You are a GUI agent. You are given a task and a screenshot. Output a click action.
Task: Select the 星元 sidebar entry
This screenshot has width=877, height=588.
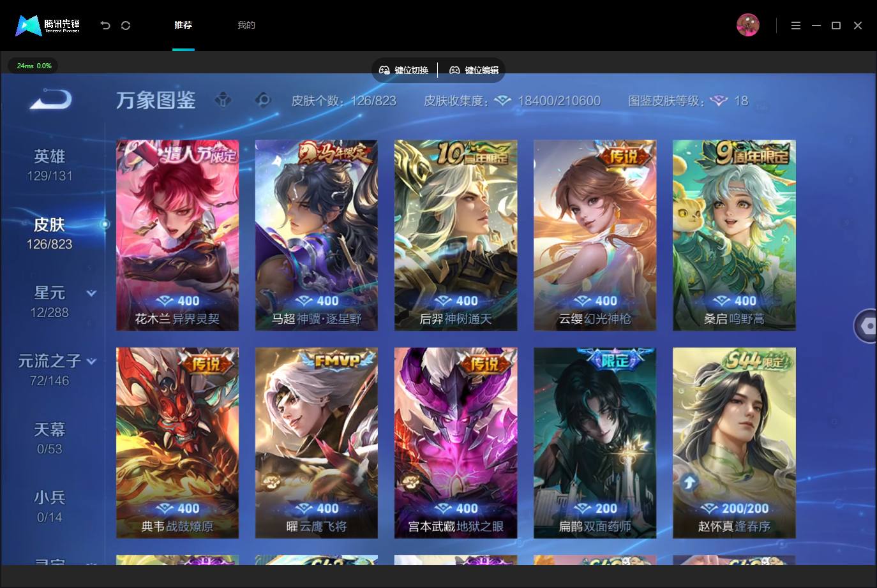point(50,302)
